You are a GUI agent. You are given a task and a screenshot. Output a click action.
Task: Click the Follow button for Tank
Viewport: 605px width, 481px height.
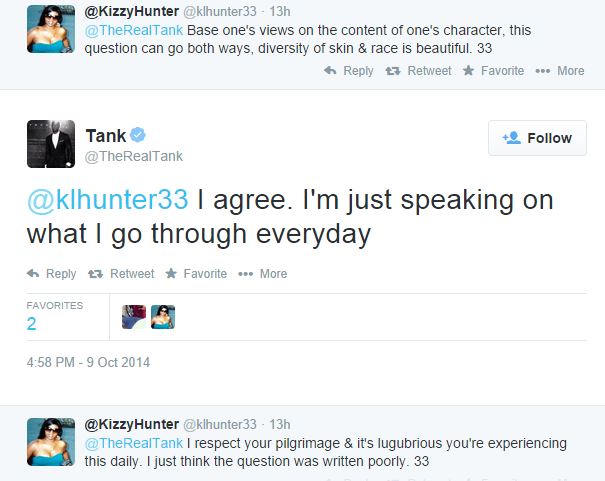click(537, 138)
